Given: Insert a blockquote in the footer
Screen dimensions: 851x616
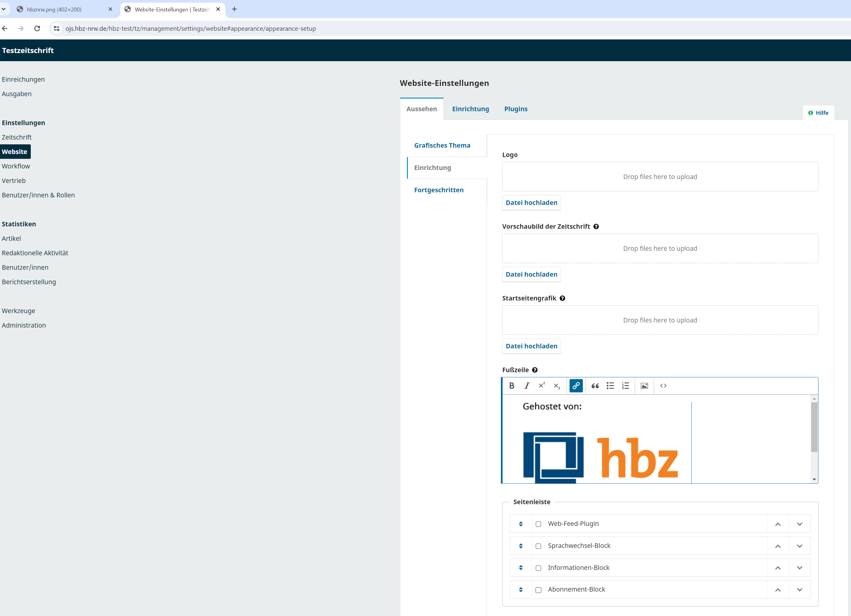Looking at the screenshot, I should [x=595, y=385].
